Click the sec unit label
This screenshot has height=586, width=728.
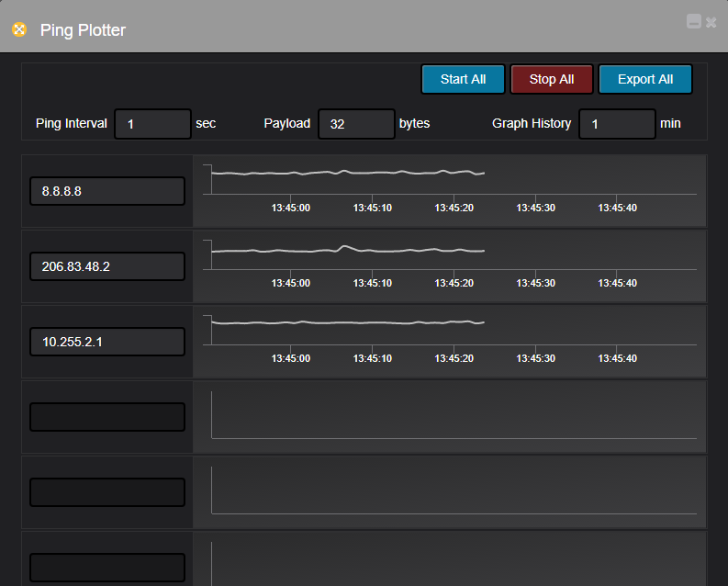[x=206, y=123]
